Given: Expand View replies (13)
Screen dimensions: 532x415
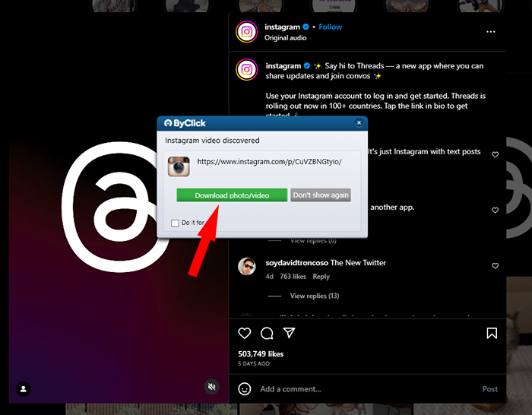Looking at the screenshot, I should [x=315, y=296].
